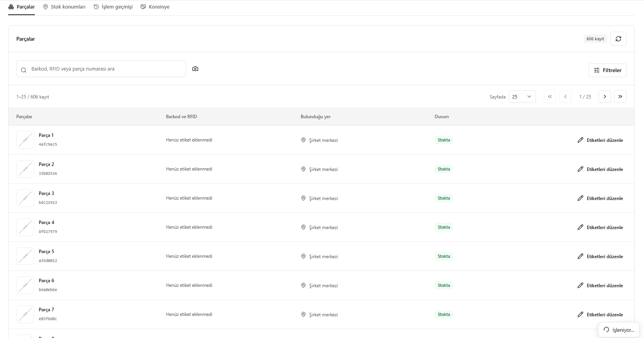Open the camera barcode scanner icon
This screenshot has height=338, width=644.
[x=195, y=69]
